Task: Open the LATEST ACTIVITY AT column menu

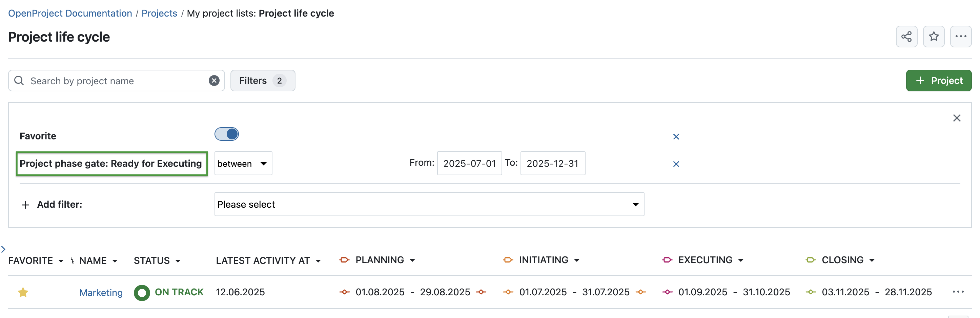Action: coord(318,260)
